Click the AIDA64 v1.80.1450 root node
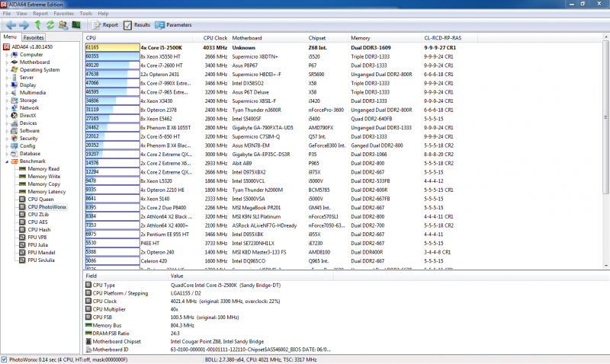Viewport: 610px width, 364px height. coord(31,47)
